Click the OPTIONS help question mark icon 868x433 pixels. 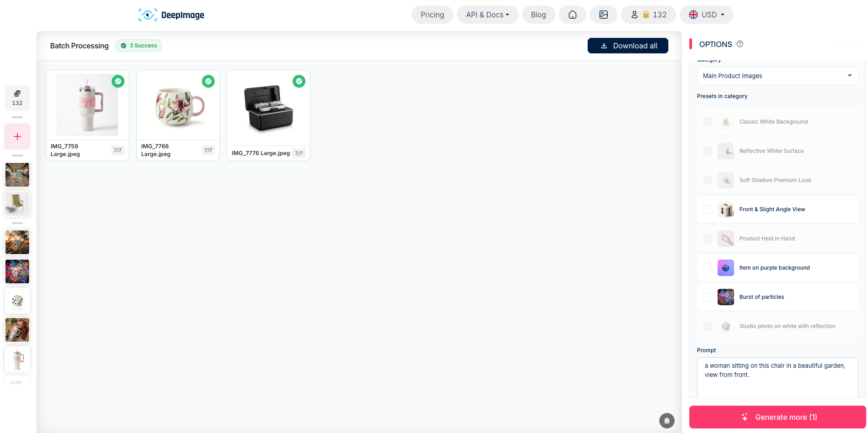pos(740,44)
